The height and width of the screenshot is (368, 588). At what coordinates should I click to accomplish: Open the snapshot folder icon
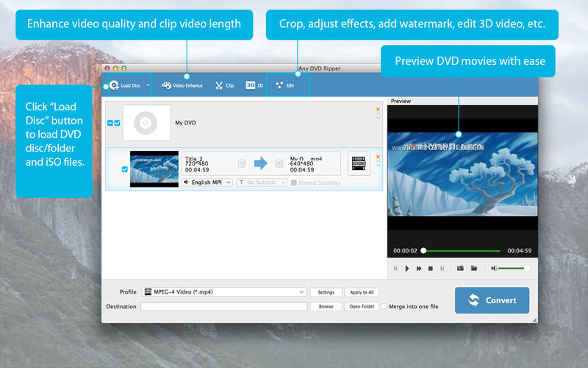tap(474, 268)
